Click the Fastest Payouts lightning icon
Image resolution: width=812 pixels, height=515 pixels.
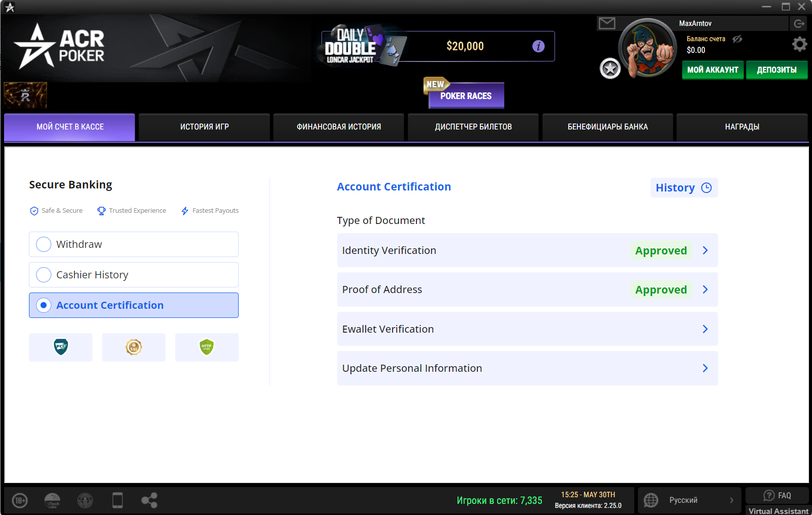pyautogui.click(x=185, y=211)
